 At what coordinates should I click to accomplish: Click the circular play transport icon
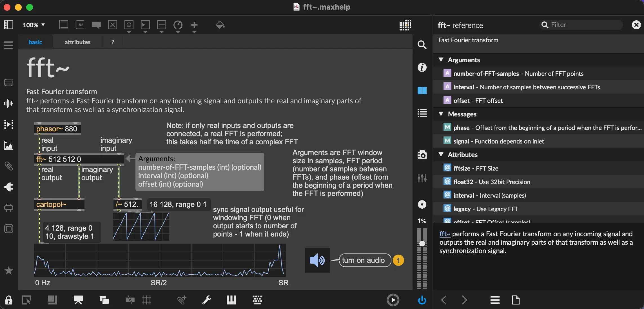(393, 300)
